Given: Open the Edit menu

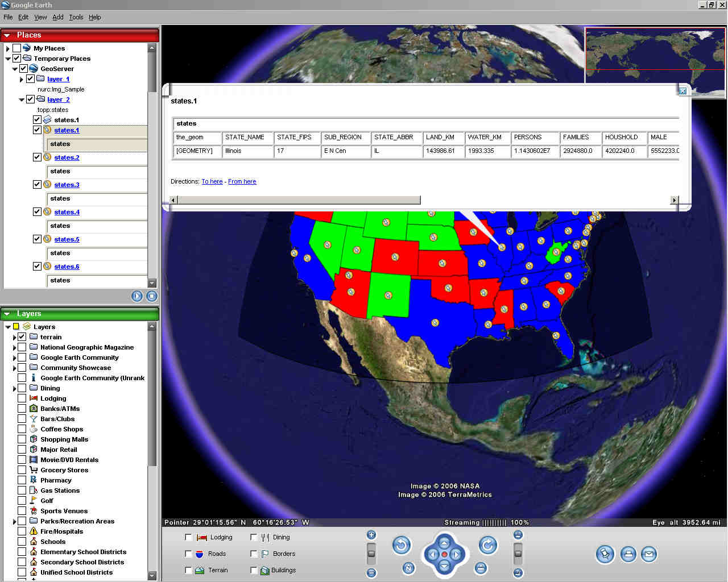Looking at the screenshot, I should (x=23, y=17).
